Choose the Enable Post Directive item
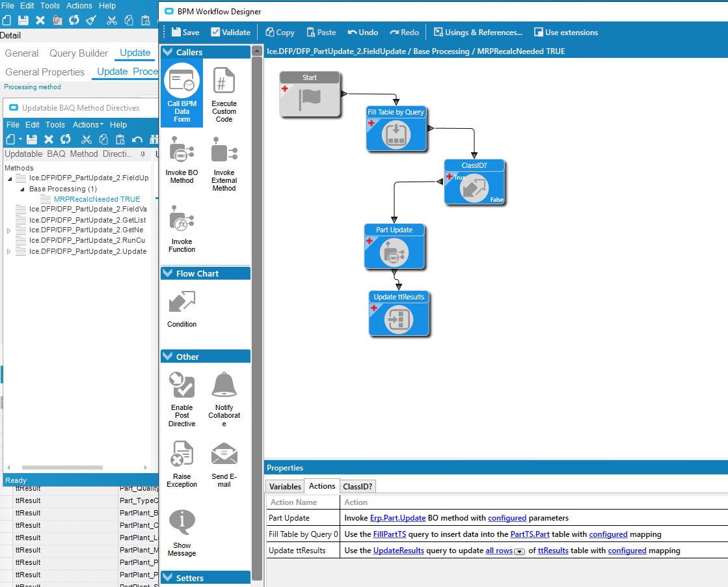 (x=182, y=399)
